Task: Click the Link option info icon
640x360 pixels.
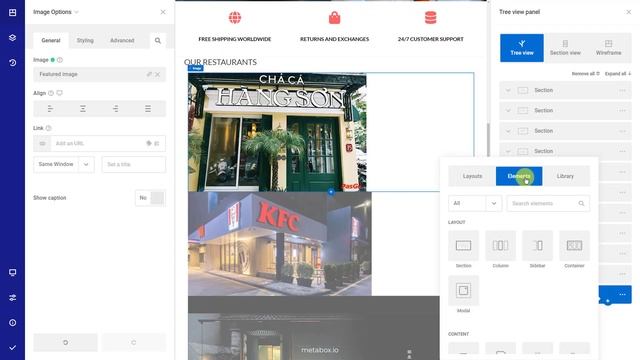Action: (49, 128)
